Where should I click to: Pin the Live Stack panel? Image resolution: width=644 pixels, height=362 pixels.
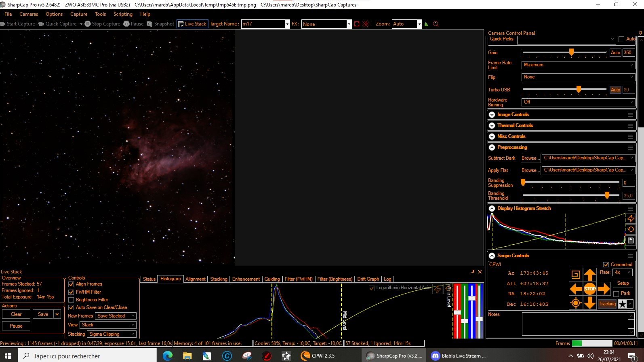click(473, 272)
